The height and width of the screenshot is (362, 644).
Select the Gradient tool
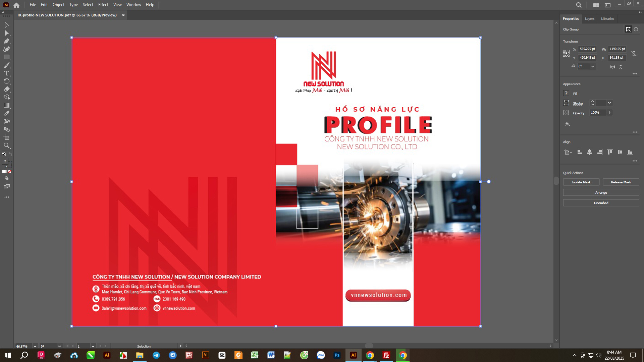[6, 106]
